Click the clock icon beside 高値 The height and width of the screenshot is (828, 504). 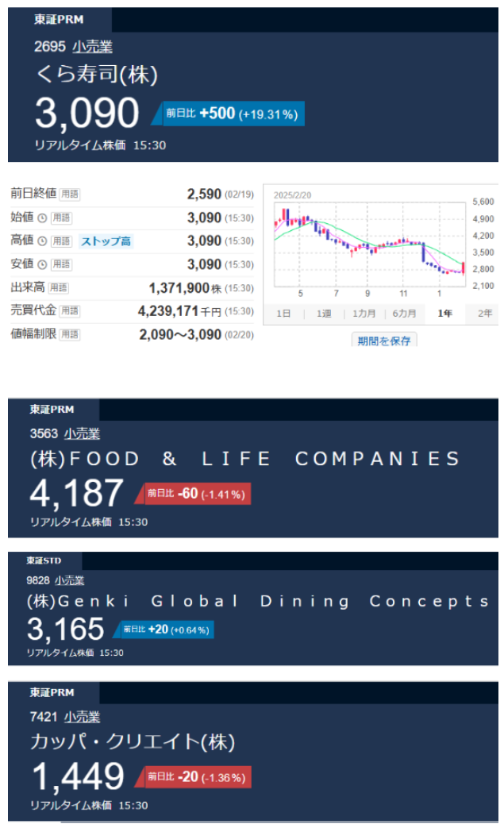coord(41,241)
